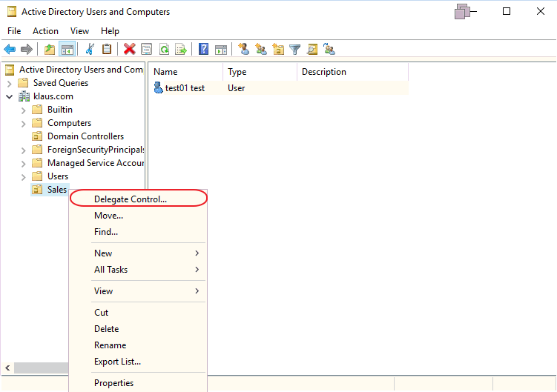
Task: Collapse the klaus.com domain node
Action: (x=10, y=96)
